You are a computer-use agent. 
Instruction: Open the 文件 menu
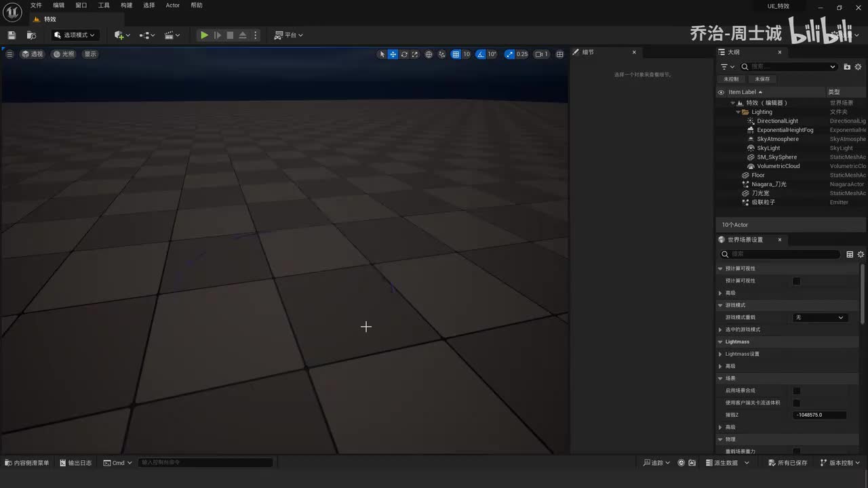point(36,5)
